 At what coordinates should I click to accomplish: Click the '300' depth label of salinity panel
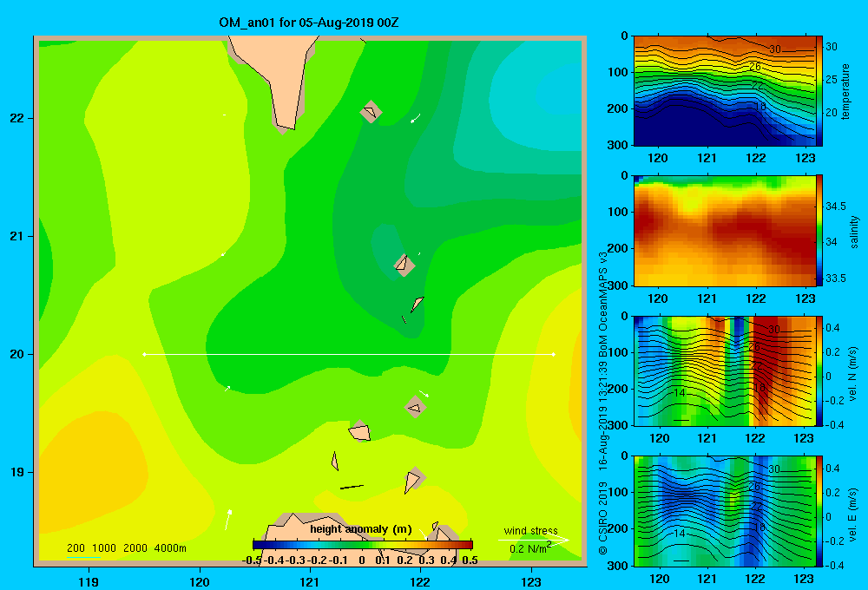point(618,285)
